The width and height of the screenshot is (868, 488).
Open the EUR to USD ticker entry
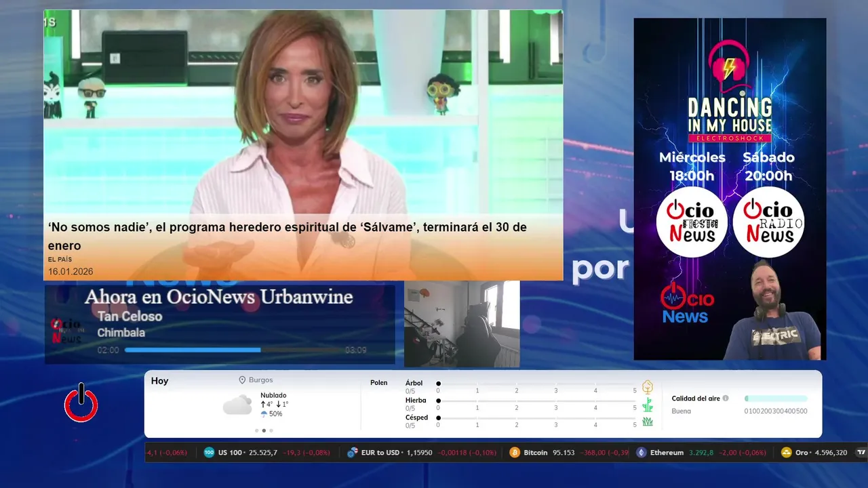[422, 453]
